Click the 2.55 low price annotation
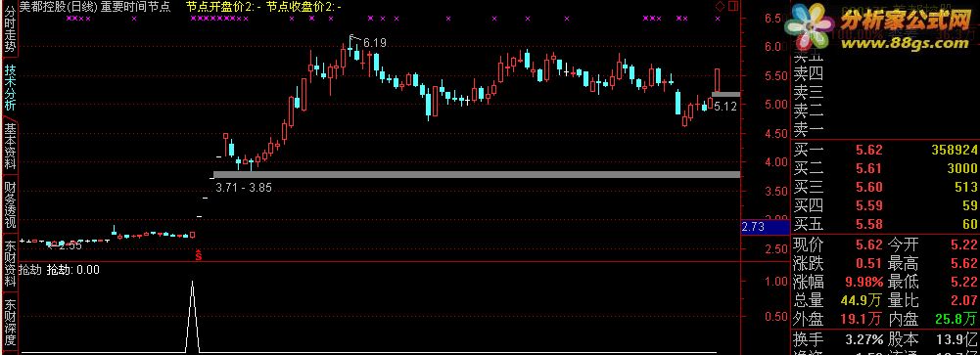Screen dimensions: 980x355 click(x=70, y=245)
